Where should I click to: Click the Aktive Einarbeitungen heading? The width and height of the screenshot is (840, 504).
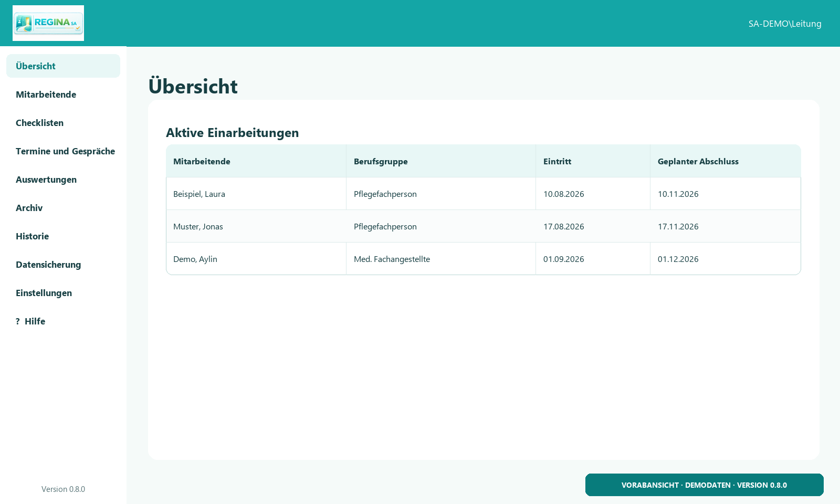tap(233, 133)
